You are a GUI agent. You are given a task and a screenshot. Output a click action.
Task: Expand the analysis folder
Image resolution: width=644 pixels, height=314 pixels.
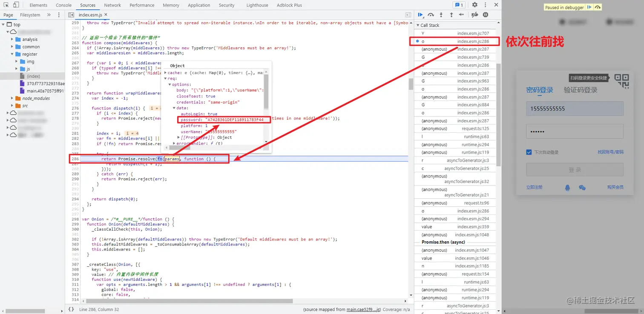pos(12,40)
